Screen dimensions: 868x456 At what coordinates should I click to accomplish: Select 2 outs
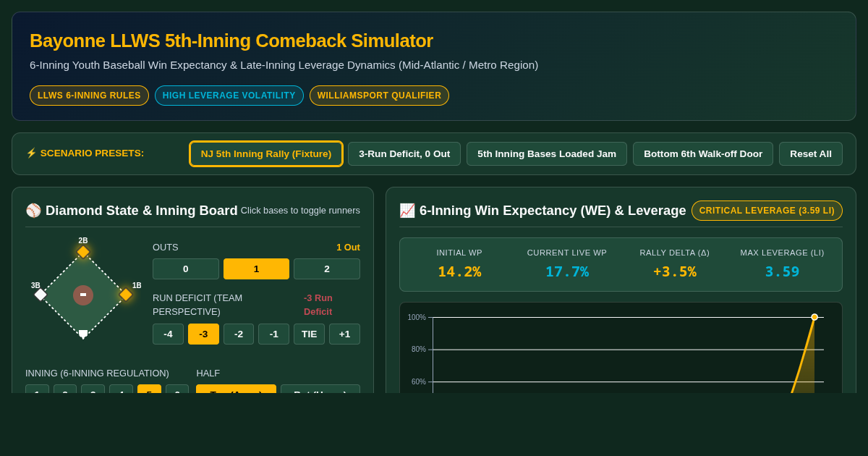[x=327, y=269]
